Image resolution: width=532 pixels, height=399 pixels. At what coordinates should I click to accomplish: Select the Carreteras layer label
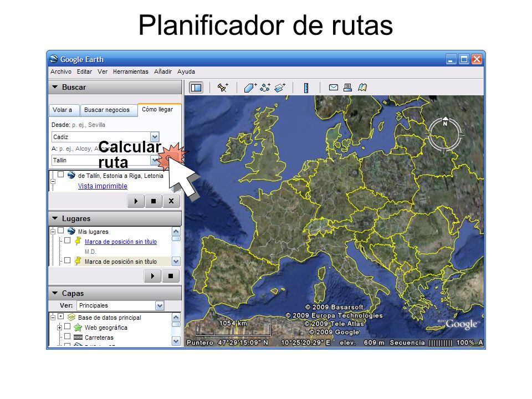coord(99,337)
